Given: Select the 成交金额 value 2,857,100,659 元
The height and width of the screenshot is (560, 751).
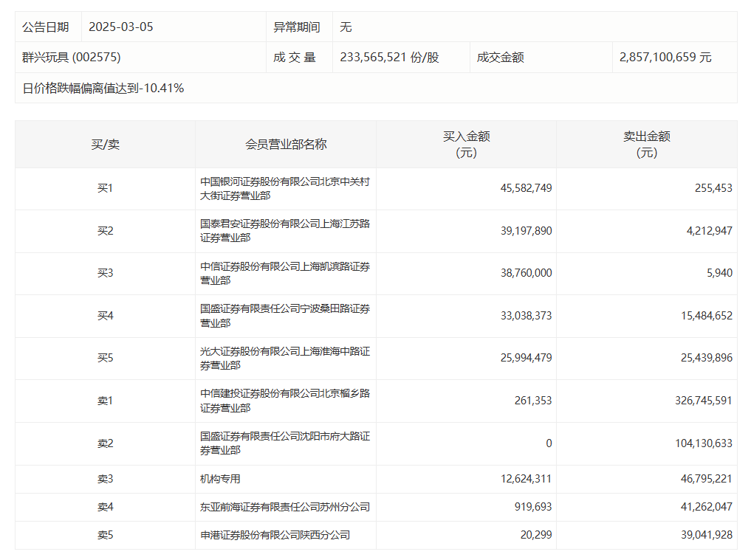Looking at the screenshot, I should point(665,57).
